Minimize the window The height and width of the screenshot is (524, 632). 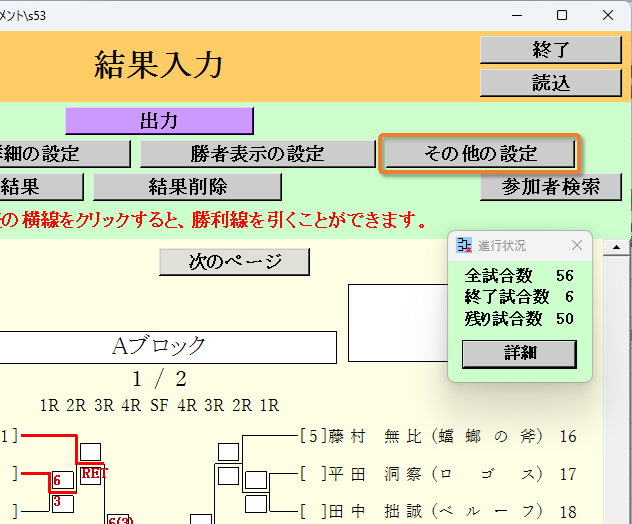(517, 15)
